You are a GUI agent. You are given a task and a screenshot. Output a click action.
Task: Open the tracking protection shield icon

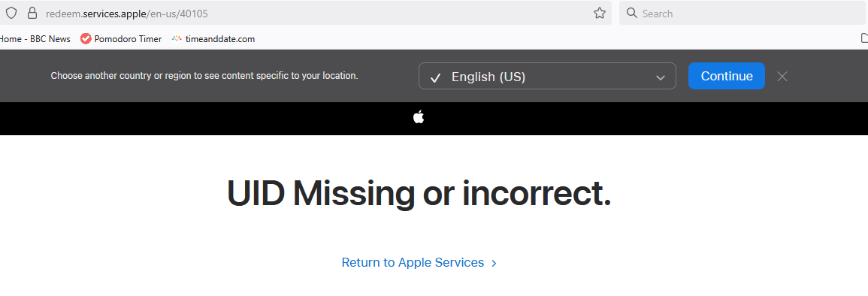coord(11,14)
